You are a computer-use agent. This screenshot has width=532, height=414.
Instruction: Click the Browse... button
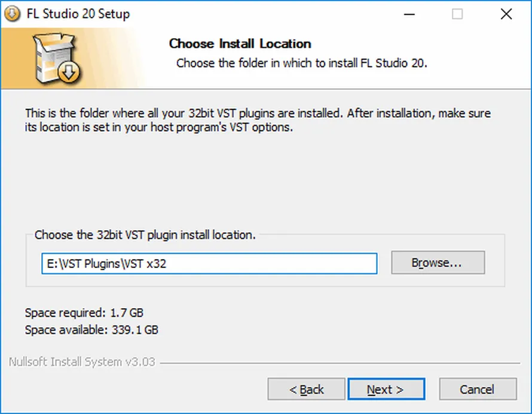tap(438, 263)
